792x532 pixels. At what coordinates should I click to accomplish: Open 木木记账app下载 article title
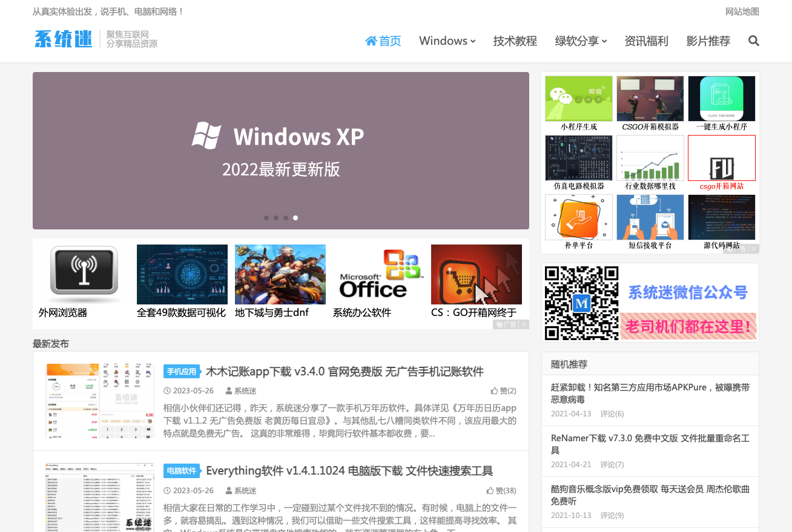tap(345, 371)
